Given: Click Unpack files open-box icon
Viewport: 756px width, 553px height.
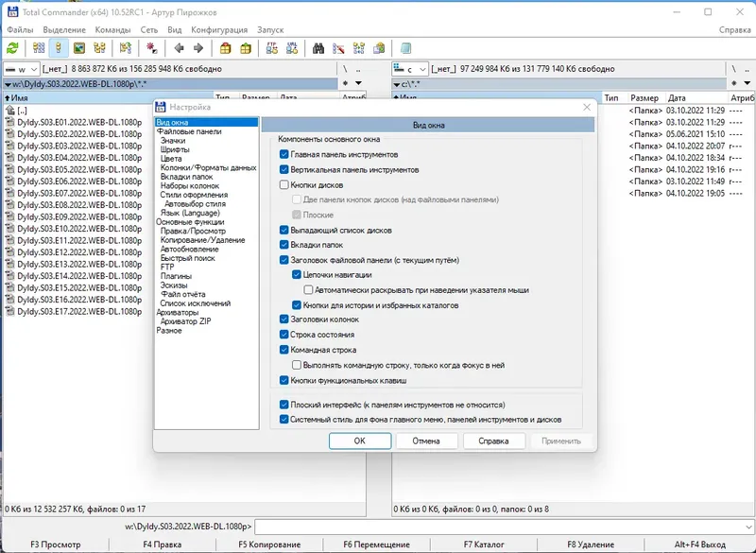Looking at the screenshot, I should pos(246,48).
